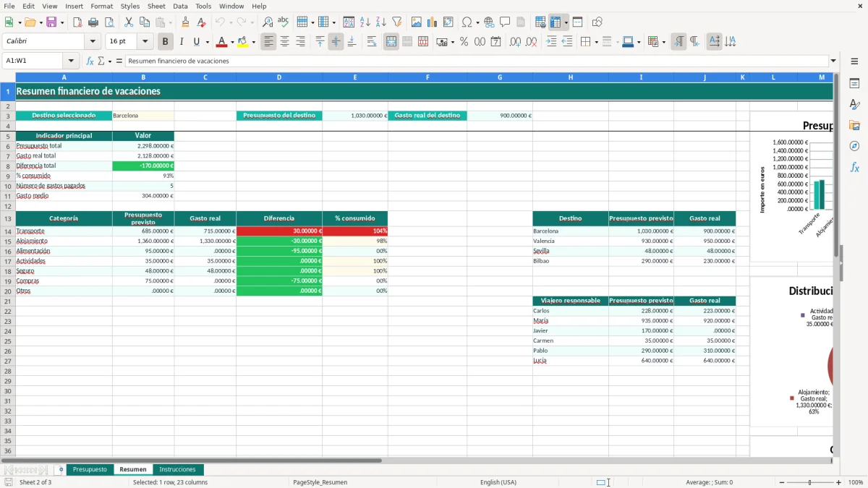Define the print area

pos(540,22)
